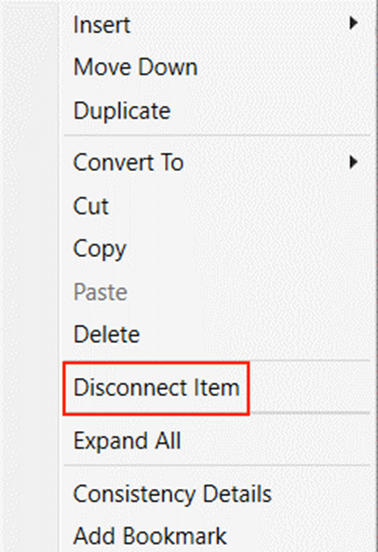Image resolution: width=378 pixels, height=552 pixels.
Task: Duplicate the selected item
Action: point(122,111)
